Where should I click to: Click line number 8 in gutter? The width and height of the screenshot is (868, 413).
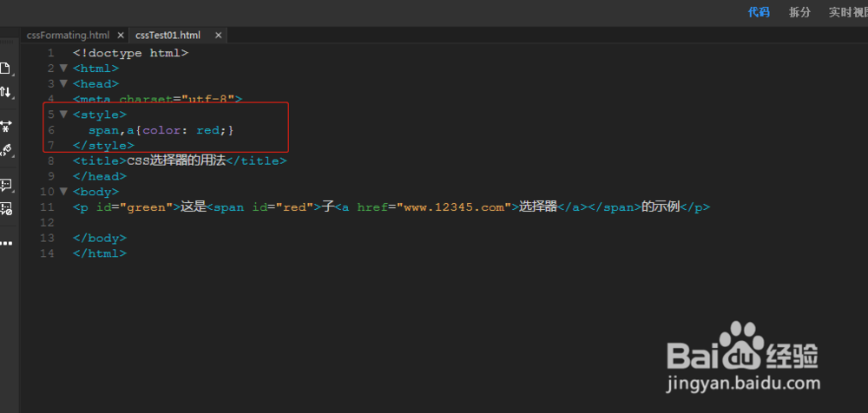(51, 161)
